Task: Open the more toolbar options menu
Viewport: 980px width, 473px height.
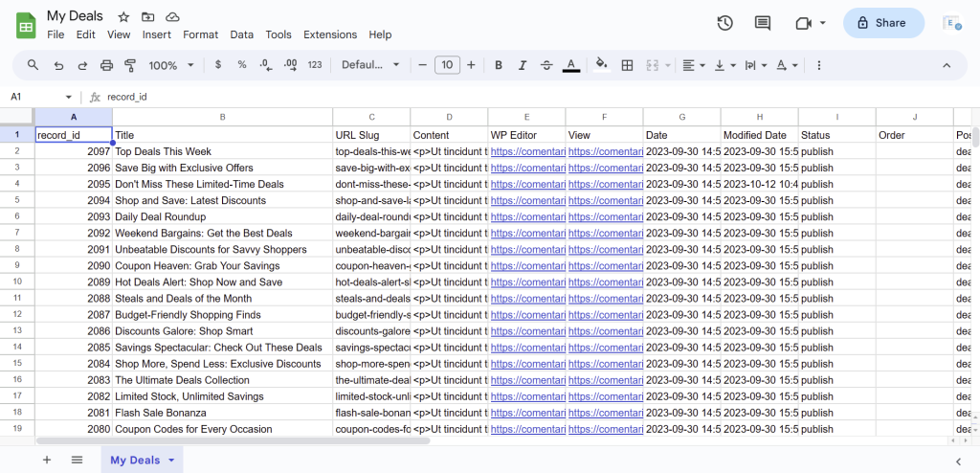Action: [819, 65]
